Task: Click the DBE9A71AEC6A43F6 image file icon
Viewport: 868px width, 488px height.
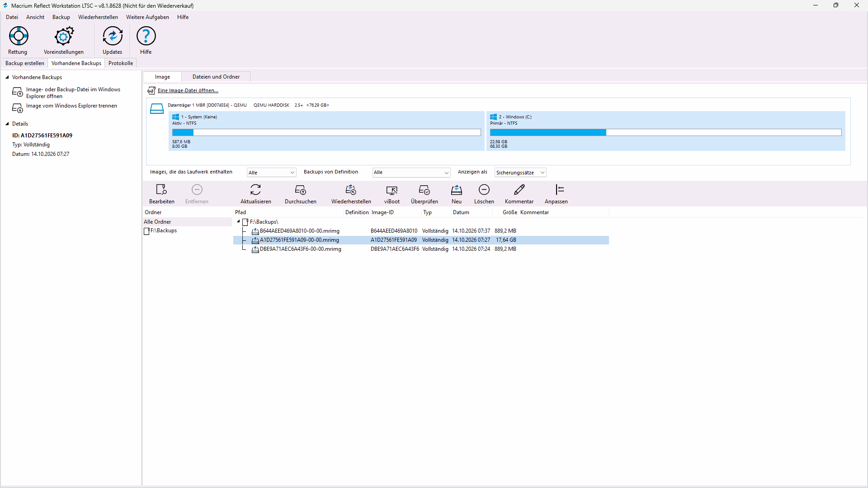Action: pos(255,249)
